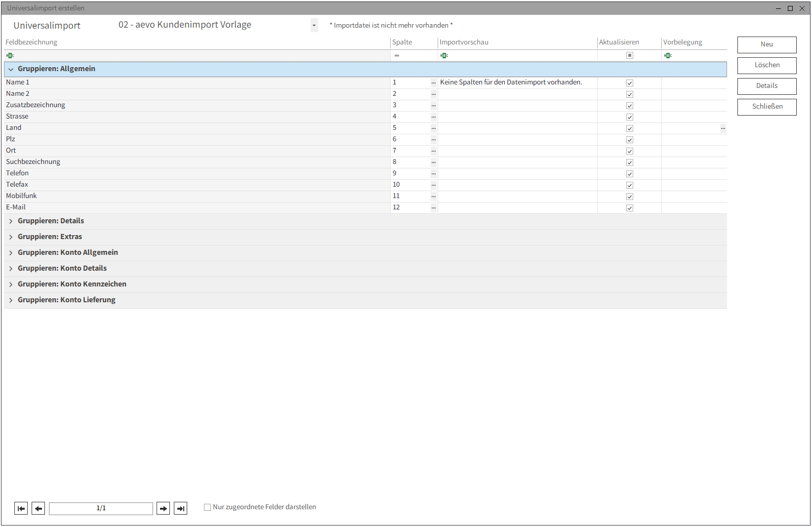Expand the Gruppieren: Extras group
The height and width of the screenshot is (527, 812).
pyautogui.click(x=11, y=237)
